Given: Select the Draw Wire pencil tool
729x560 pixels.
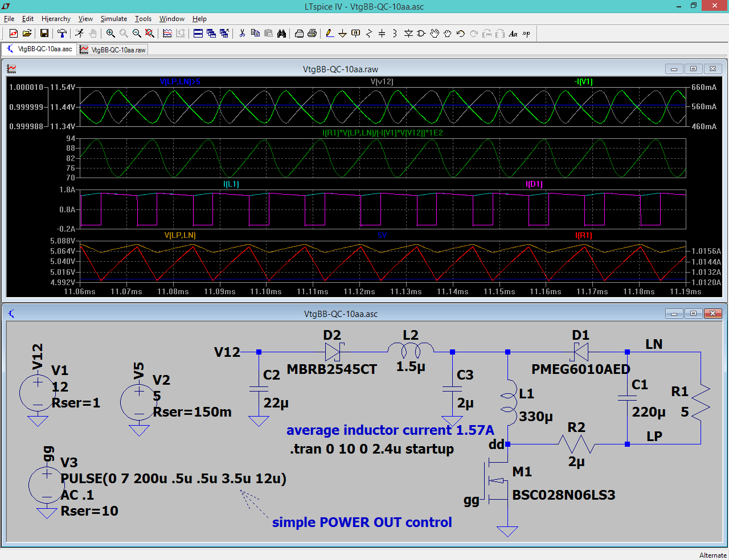Looking at the screenshot, I should [x=330, y=34].
